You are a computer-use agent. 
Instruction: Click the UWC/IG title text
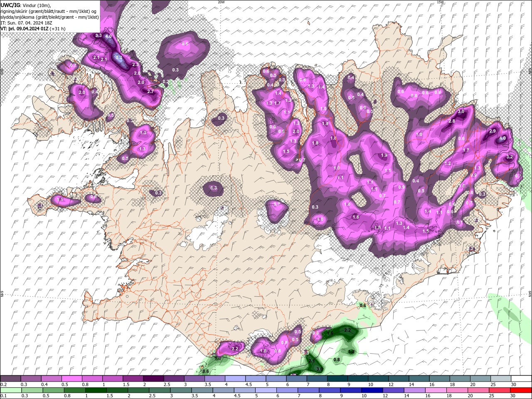[x=10, y=5]
